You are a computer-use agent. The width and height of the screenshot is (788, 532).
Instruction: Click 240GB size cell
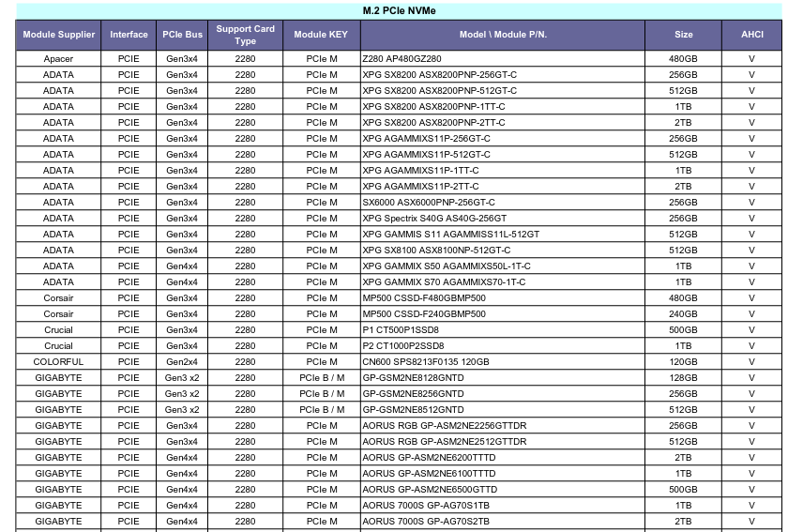tap(684, 314)
